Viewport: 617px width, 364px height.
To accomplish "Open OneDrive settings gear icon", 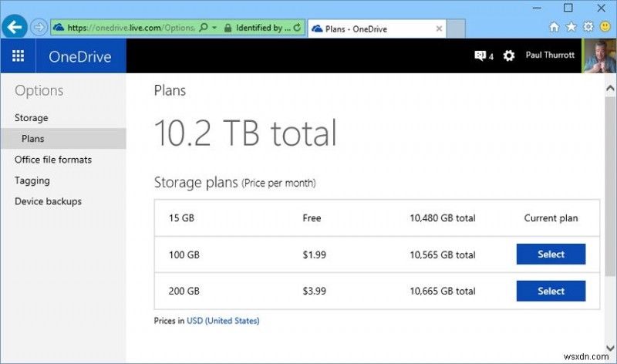I will [x=509, y=56].
